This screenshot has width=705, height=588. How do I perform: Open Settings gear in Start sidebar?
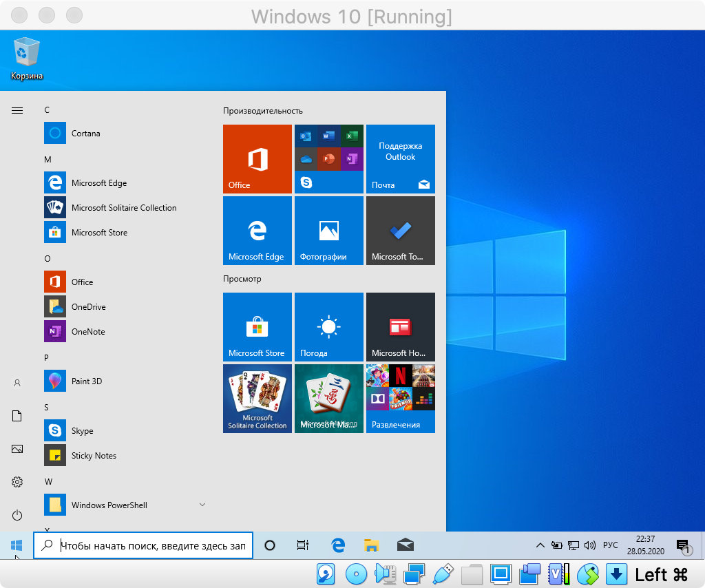17,482
